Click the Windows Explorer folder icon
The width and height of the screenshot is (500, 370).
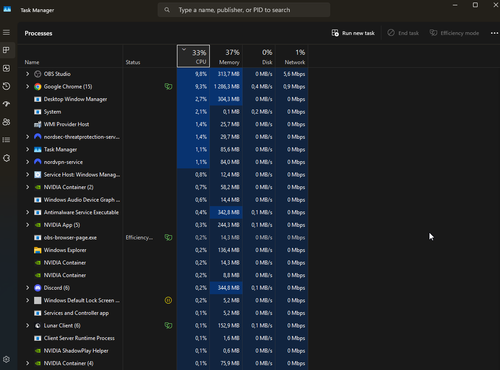pos(38,250)
